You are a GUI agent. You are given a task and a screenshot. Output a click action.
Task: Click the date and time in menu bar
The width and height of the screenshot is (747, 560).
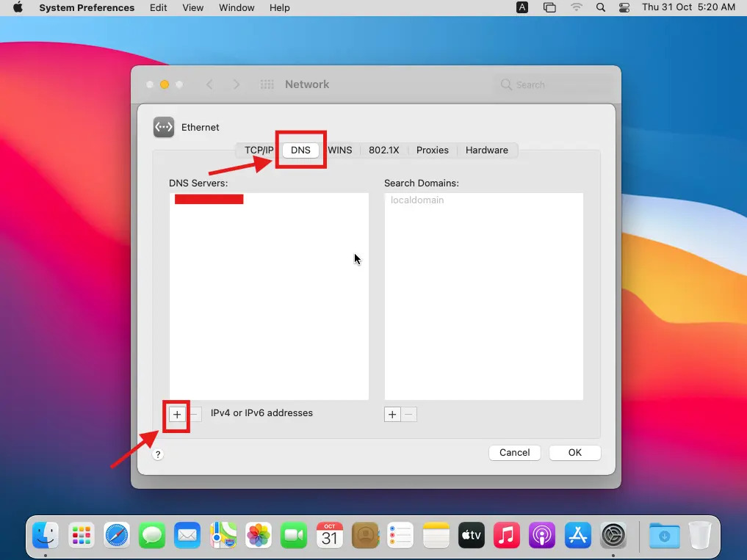point(688,7)
